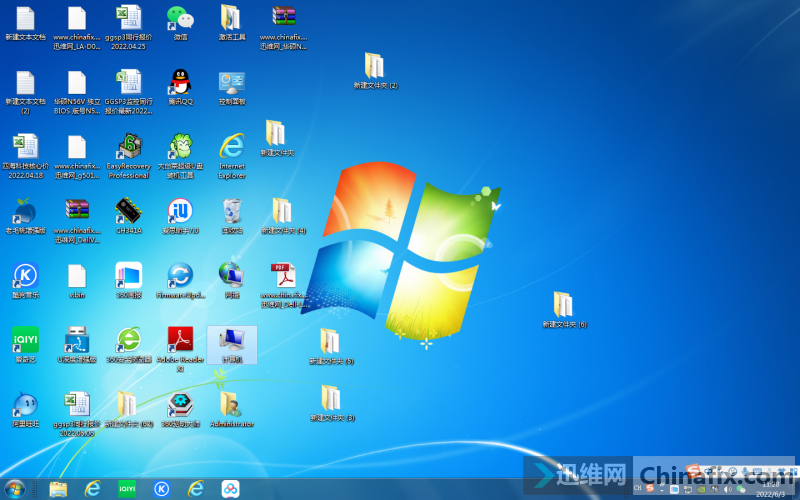Select the 爱奇艺 iQIYI desktop shortcut
The image size is (800, 500).
coord(26,344)
